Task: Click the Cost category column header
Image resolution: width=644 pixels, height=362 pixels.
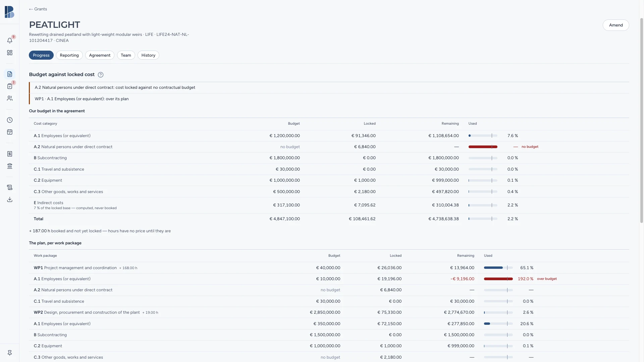Action: tap(45, 124)
